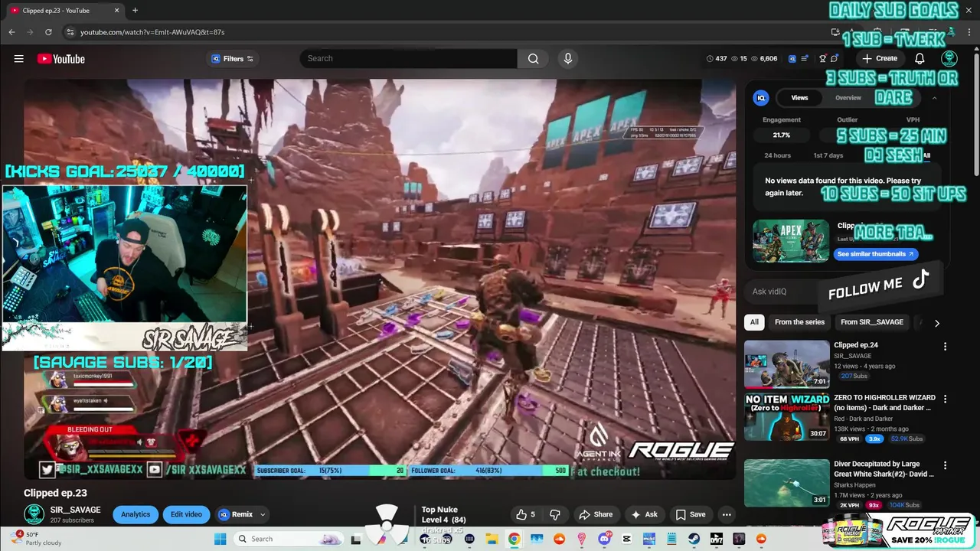Select the All chip filter

point(754,322)
